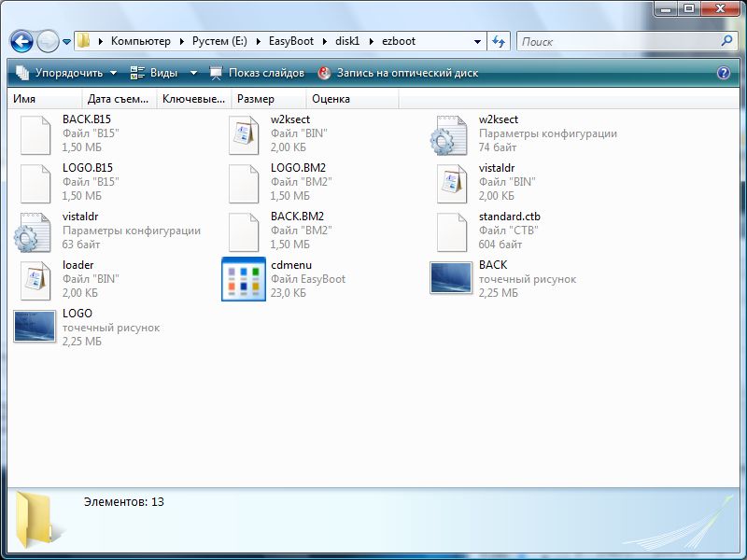The image size is (747, 560).
Task: Open the cdmenu EasyBoot file icon
Action: point(244,279)
